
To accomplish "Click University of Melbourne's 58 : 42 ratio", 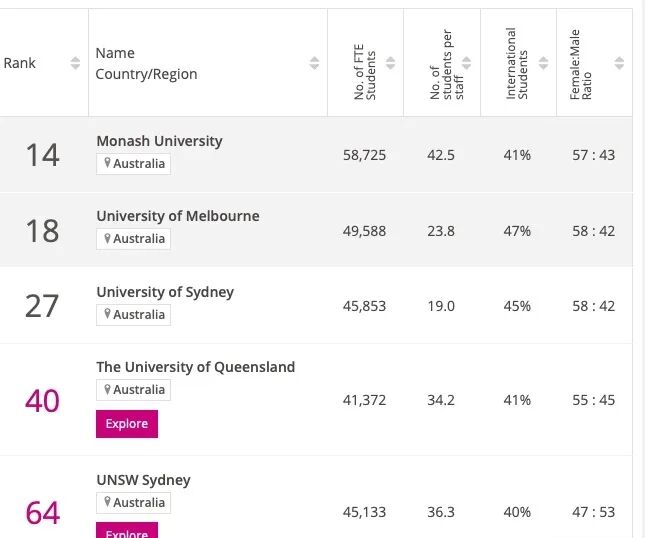I will 594,231.
